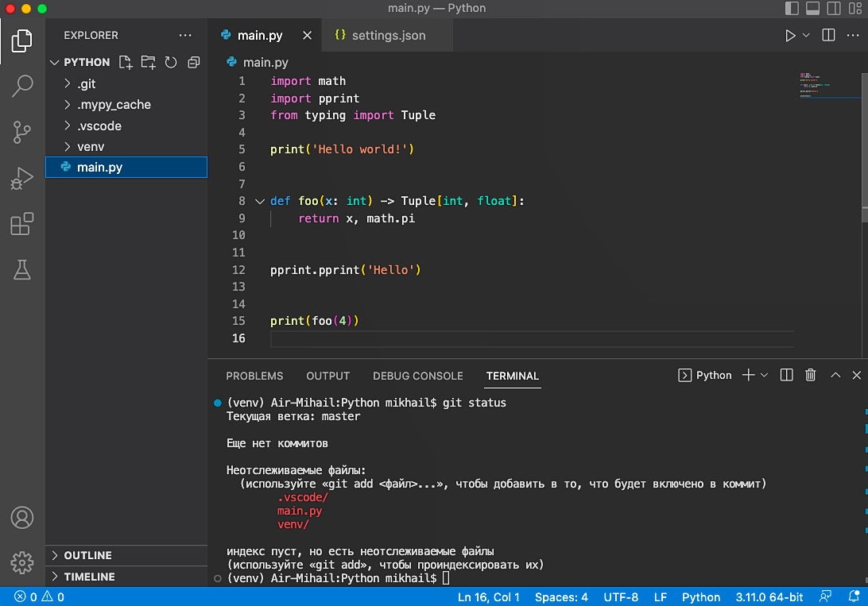Open the Run and Debug view
The width and height of the screenshot is (868, 606).
22,179
